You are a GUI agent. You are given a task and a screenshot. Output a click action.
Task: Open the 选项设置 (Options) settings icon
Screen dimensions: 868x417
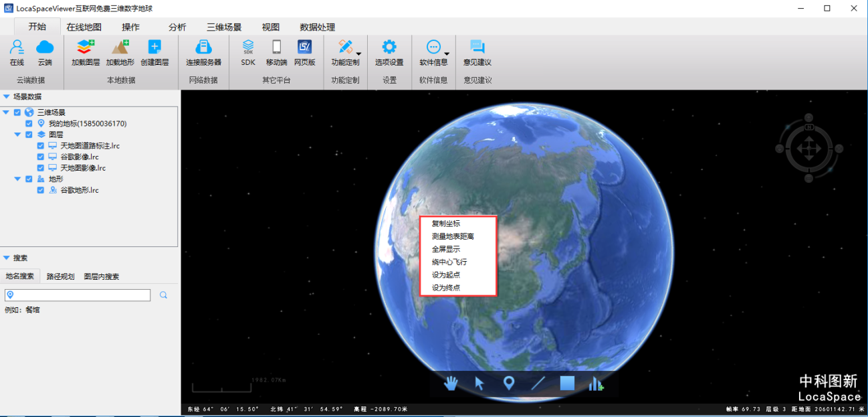(389, 48)
